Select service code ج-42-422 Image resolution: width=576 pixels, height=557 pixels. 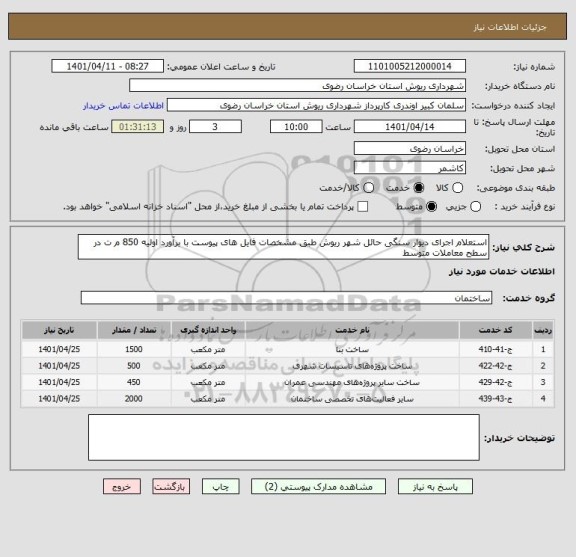(496, 366)
